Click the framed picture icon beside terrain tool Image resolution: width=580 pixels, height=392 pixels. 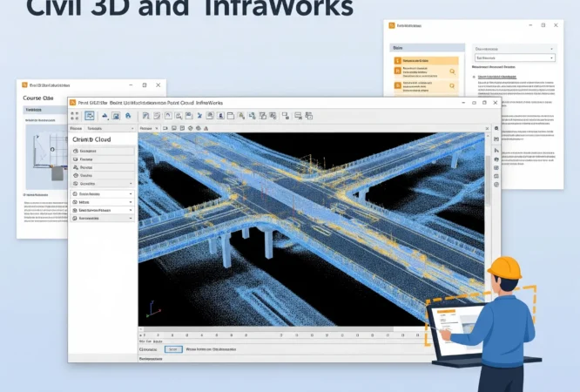(x=116, y=116)
